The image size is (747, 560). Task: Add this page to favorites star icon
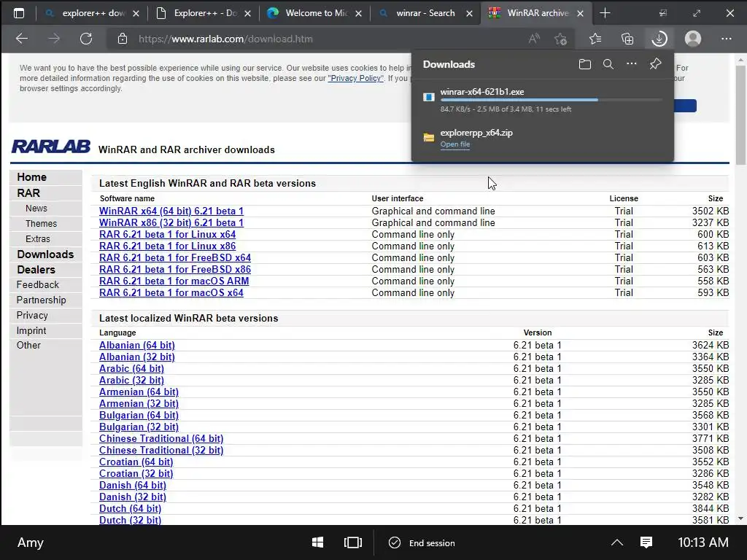(561, 39)
